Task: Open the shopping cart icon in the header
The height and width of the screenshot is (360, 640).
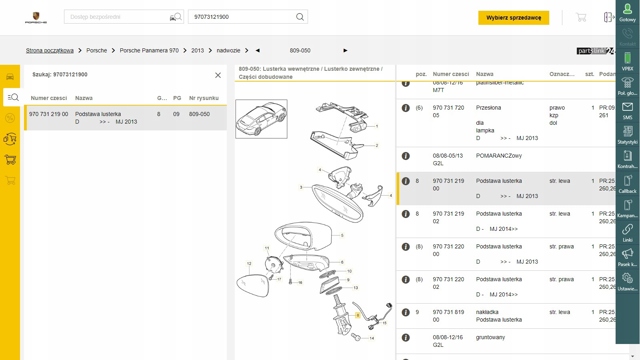Action: pyautogui.click(x=581, y=17)
